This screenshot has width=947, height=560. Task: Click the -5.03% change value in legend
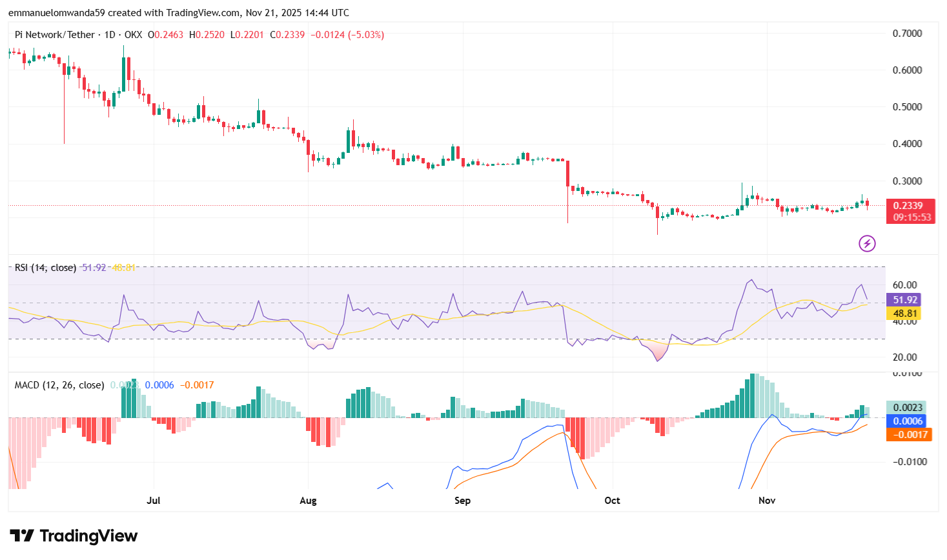point(366,35)
